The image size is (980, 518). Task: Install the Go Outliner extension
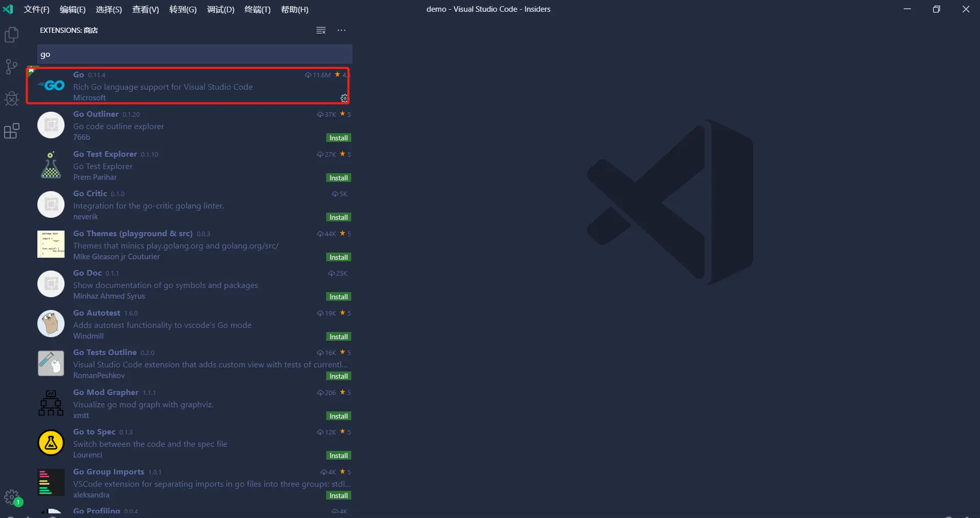338,138
